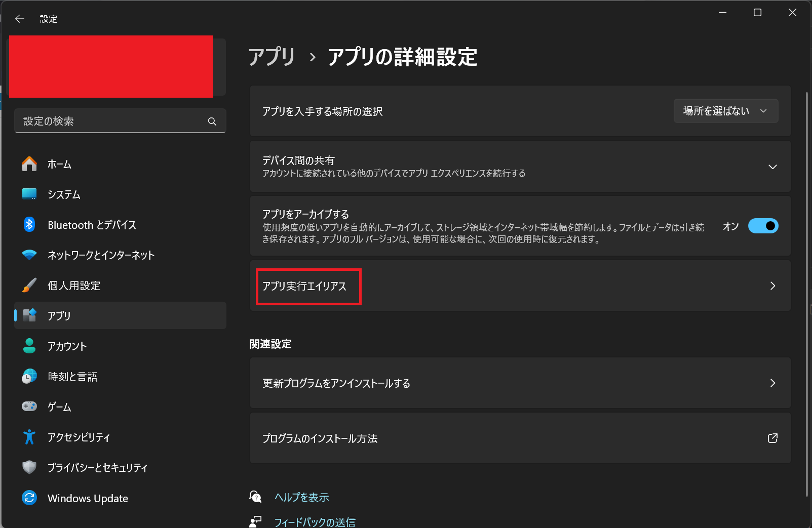812x528 pixels.
Task: Turn off アプリをアーカイブする toggle
Action: [x=763, y=226]
